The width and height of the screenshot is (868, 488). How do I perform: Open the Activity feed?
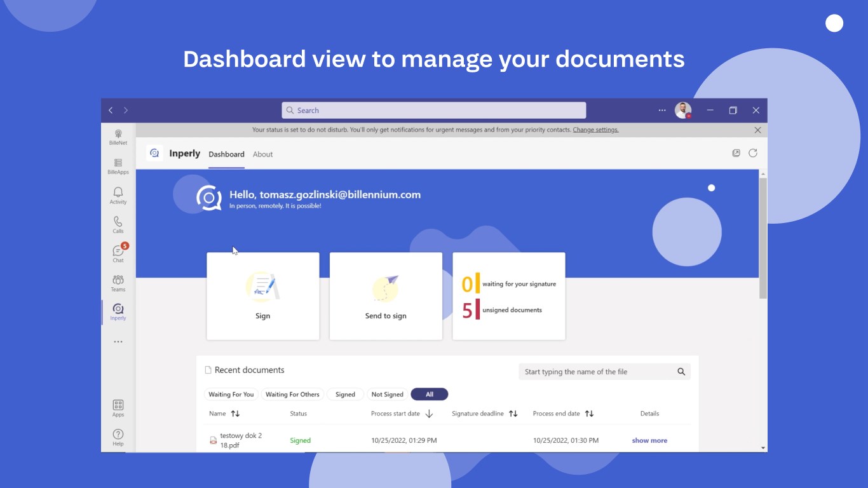click(x=118, y=196)
